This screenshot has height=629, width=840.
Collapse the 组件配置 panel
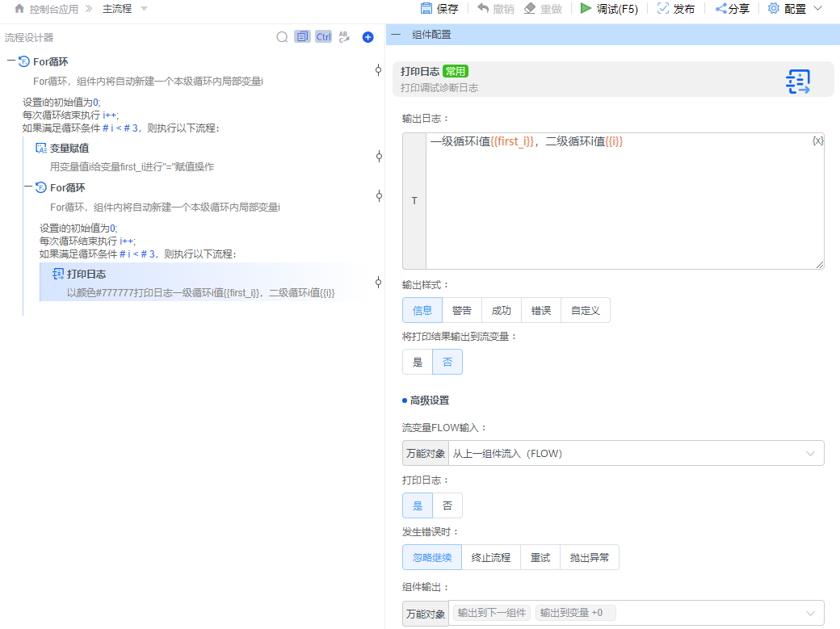396,34
